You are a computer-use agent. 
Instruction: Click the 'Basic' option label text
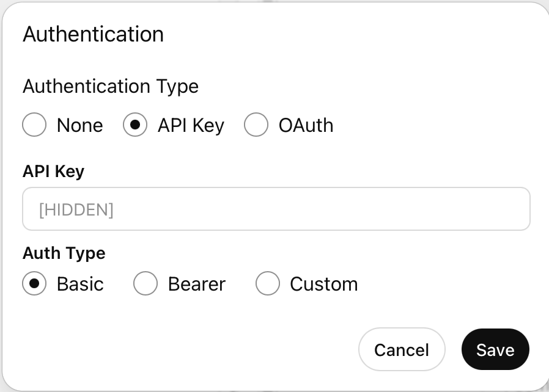click(80, 285)
